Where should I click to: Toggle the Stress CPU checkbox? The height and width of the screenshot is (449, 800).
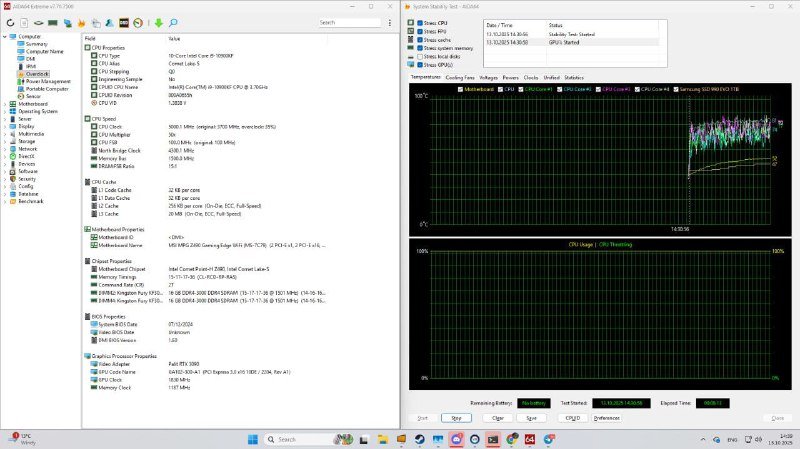pos(420,23)
